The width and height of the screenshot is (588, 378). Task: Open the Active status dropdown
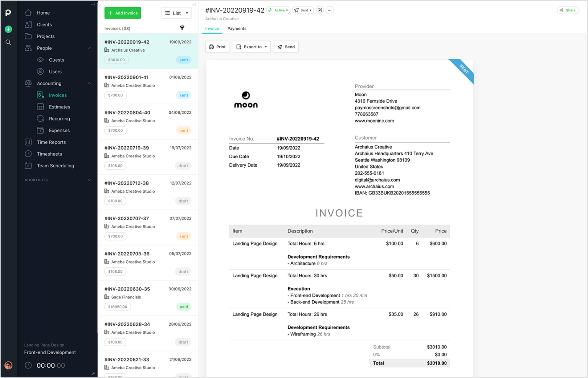[278, 10]
